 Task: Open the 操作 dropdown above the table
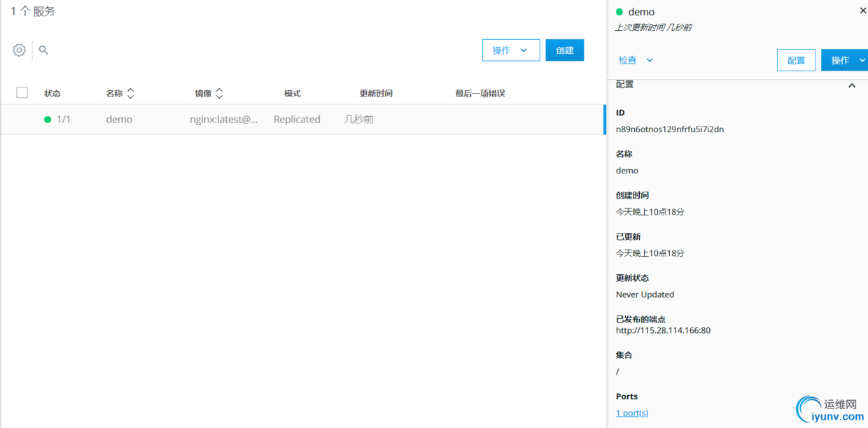coord(510,50)
